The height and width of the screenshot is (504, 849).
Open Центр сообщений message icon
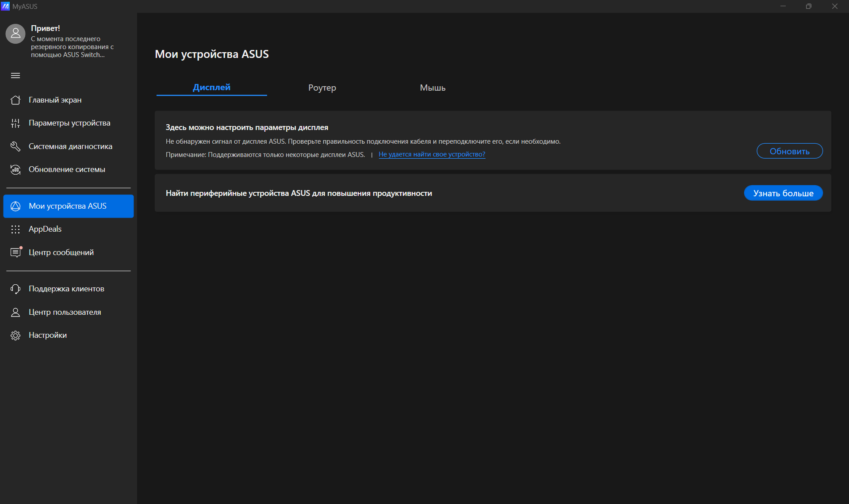coord(15,252)
